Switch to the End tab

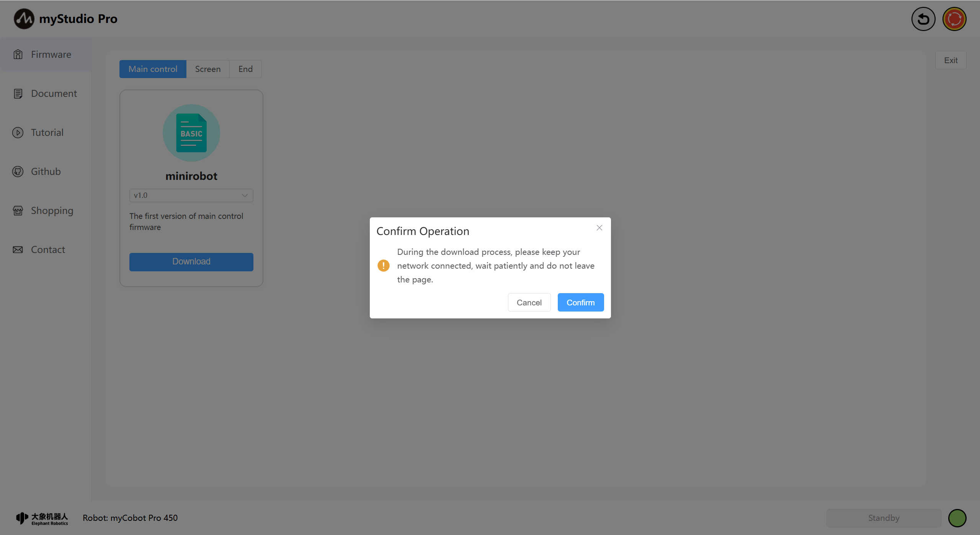(x=245, y=69)
